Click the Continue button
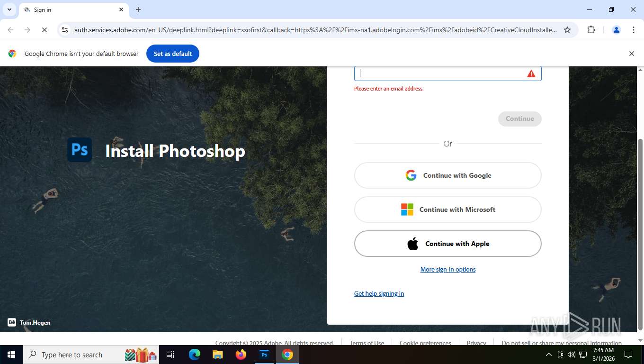 519,118
